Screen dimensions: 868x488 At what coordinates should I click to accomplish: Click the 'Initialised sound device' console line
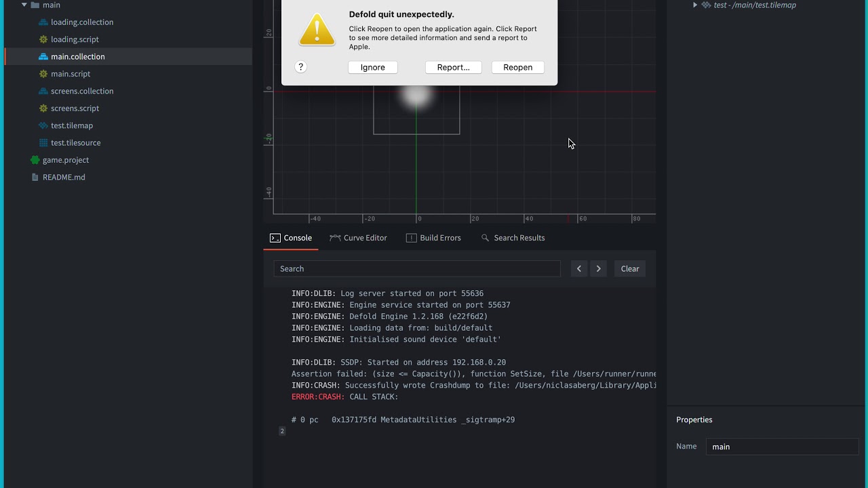[397, 340]
